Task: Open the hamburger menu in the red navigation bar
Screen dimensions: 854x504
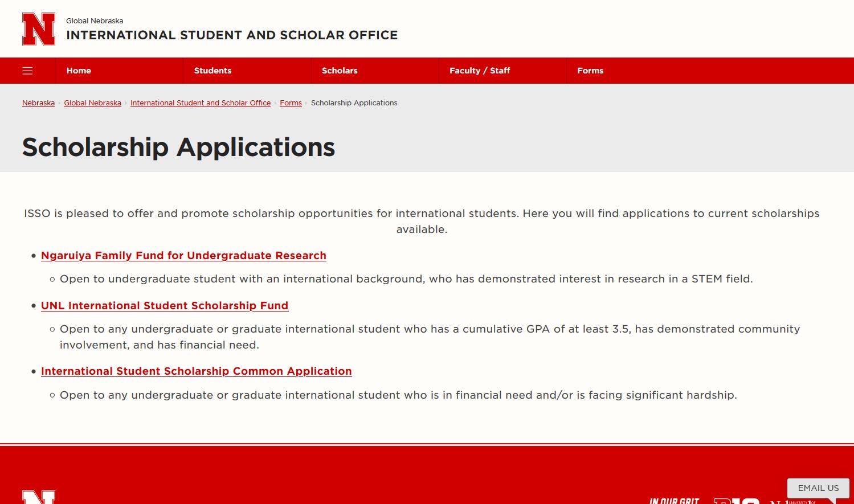Action: point(27,71)
